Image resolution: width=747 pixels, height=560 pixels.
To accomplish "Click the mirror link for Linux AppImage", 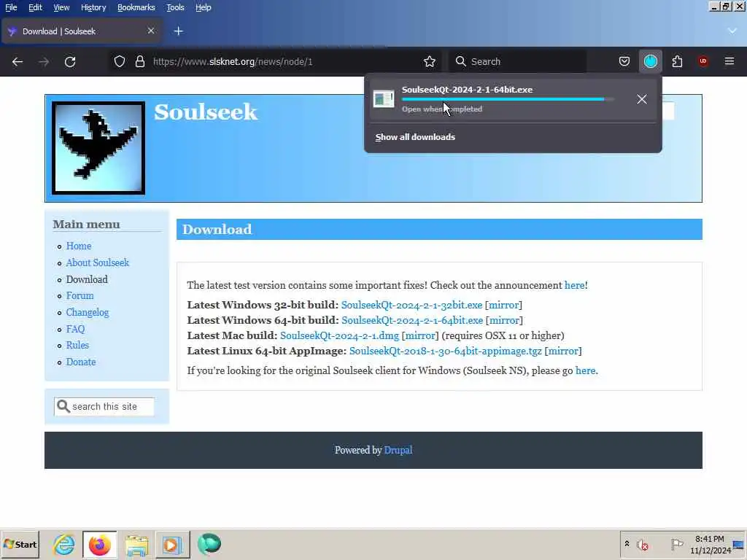I will coord(563,351).
